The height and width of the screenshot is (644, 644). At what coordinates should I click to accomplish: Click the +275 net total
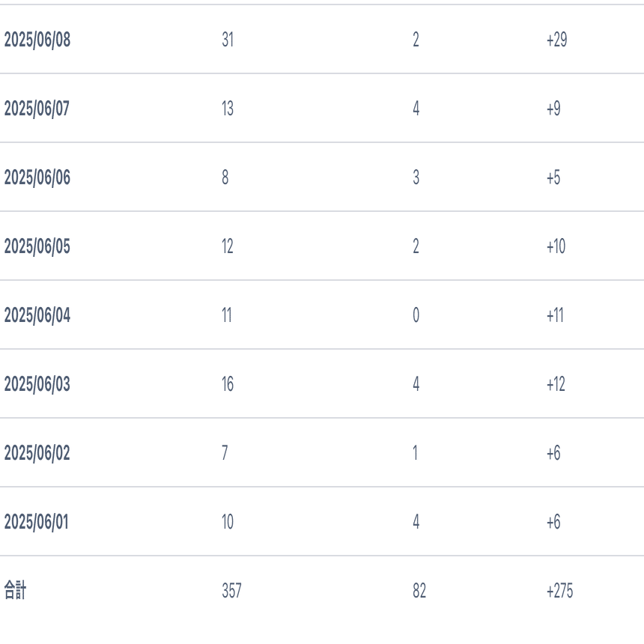pyautogui.click(x=559, y=591)
